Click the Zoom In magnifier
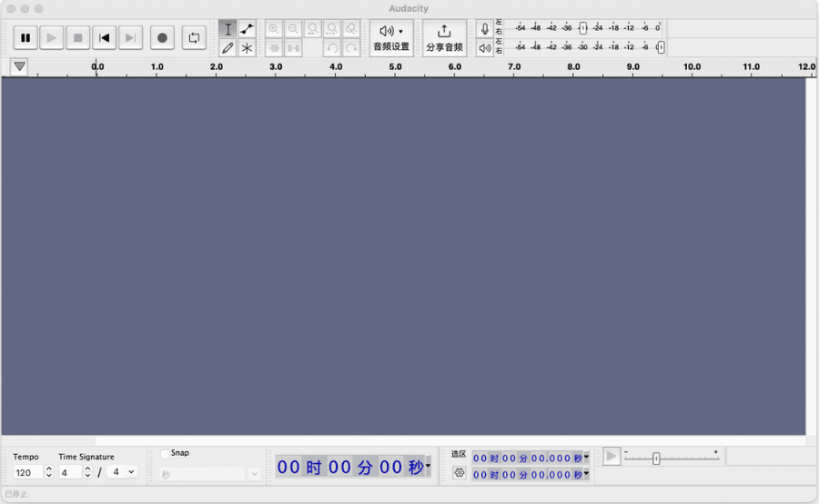The width and height of the screenshot is (819, 504). [274, 29]
